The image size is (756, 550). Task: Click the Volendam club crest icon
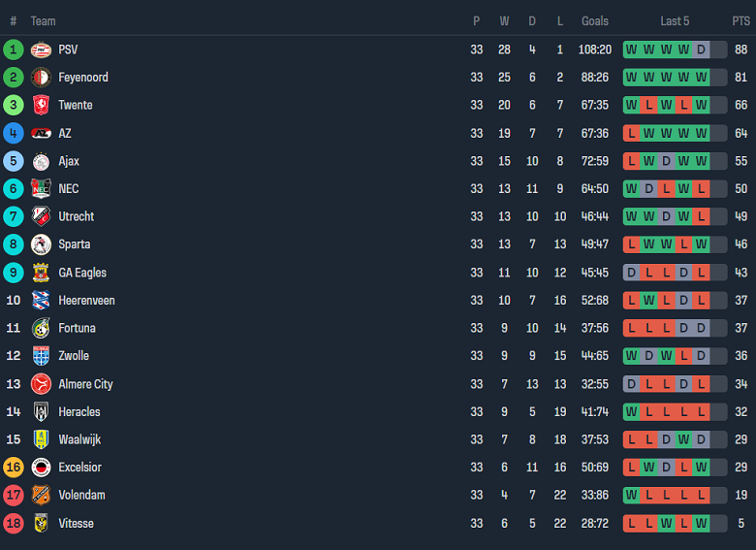(41, 495)
